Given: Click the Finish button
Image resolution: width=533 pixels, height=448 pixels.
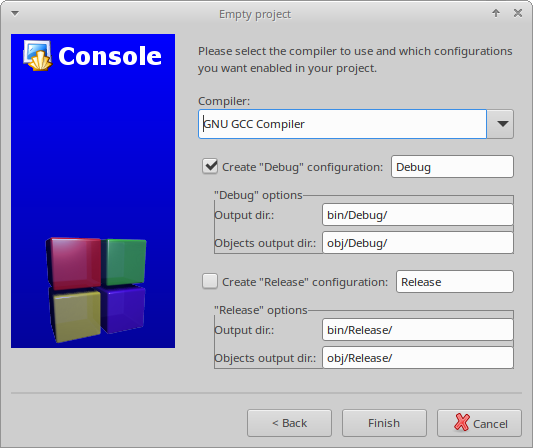Looking at the screenshot, I should [x=384, y=423].
